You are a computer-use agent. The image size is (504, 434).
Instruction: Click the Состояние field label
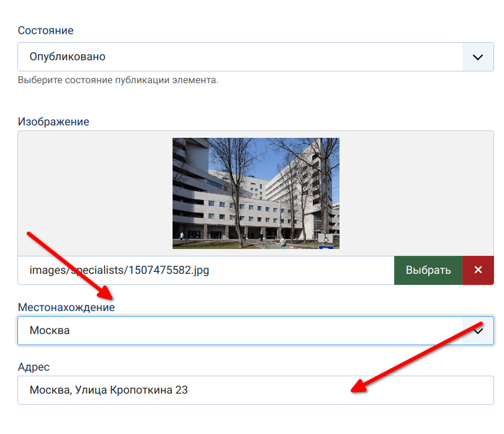tap(45, 30)
